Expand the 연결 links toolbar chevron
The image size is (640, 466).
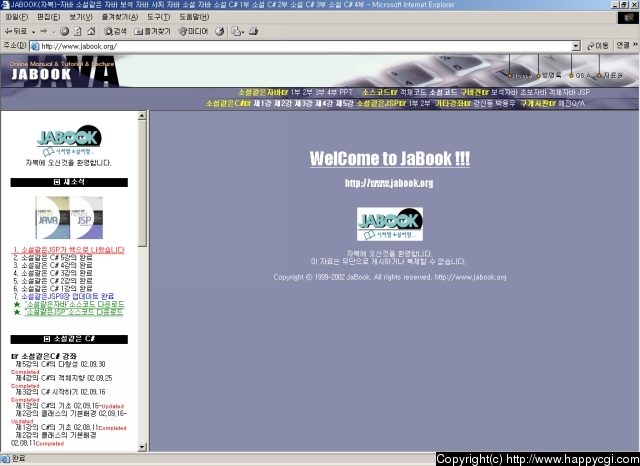[x=636, y=44]
